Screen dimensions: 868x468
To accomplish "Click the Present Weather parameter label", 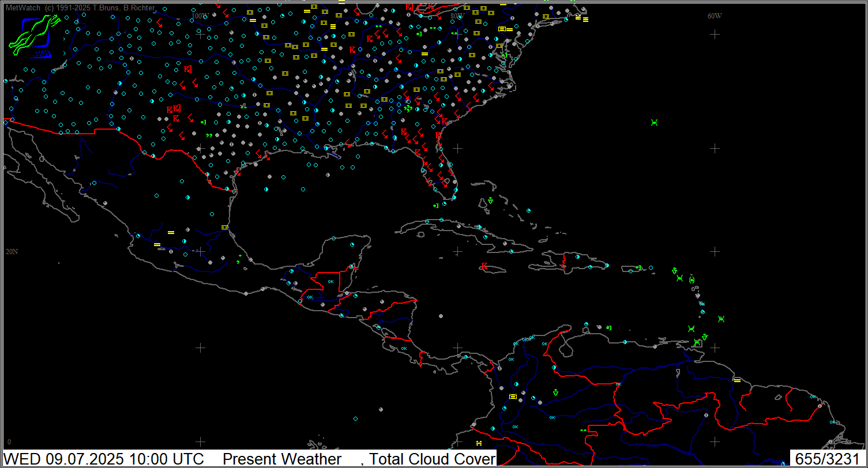I will tap(282, 459).
